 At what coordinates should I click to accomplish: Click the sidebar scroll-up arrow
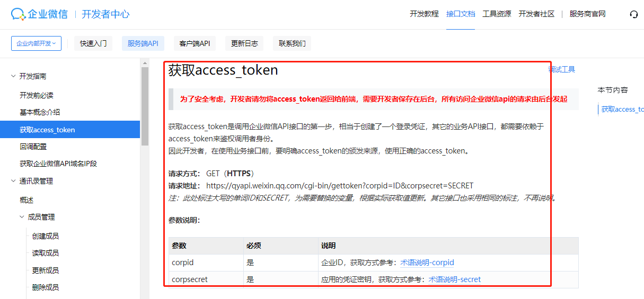click(145, 63)
